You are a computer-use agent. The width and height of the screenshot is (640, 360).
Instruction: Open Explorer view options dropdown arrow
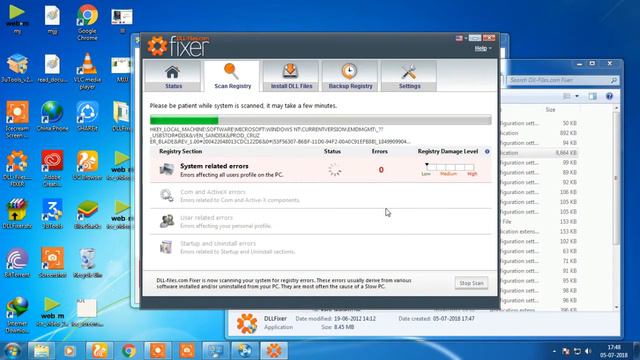(577, 96)
